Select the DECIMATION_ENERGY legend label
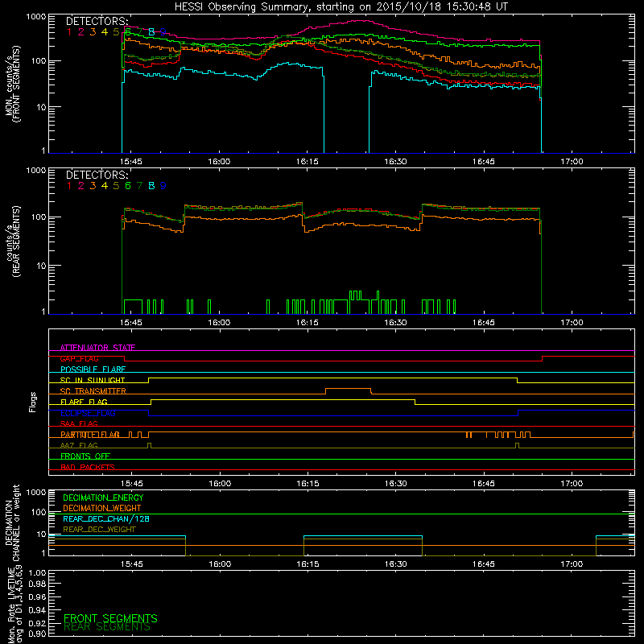 [x=103, y=497]
